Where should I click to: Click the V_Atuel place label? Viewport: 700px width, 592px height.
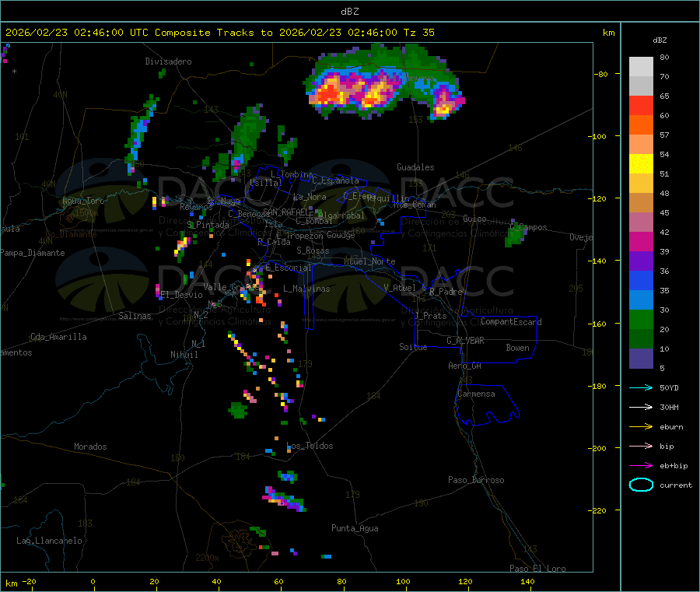(400, 288)
